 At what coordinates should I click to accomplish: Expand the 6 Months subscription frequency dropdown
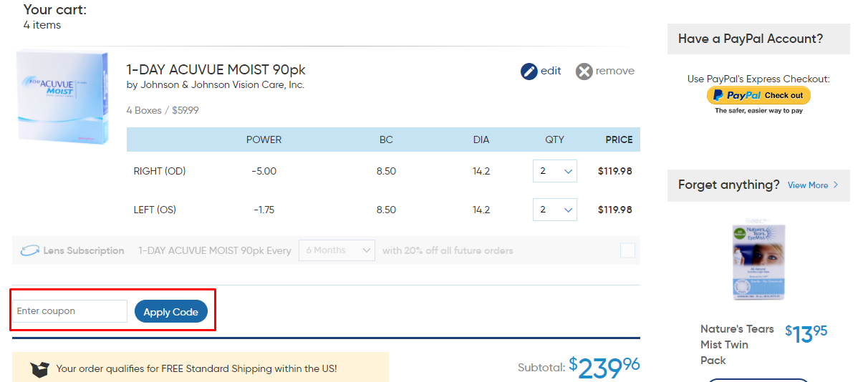pos(337,250)
